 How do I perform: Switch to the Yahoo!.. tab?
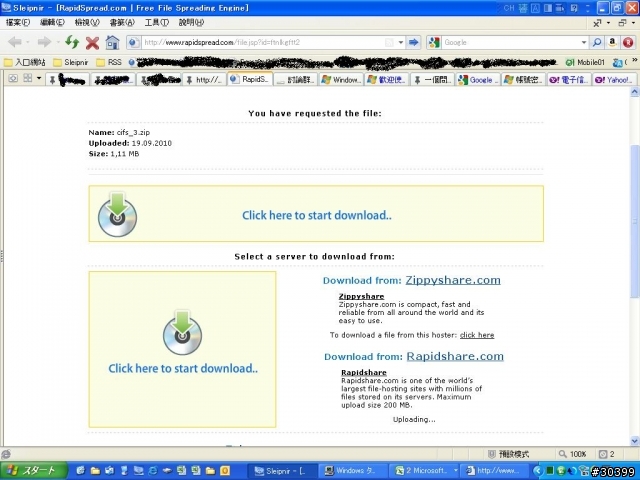point(614,80)
